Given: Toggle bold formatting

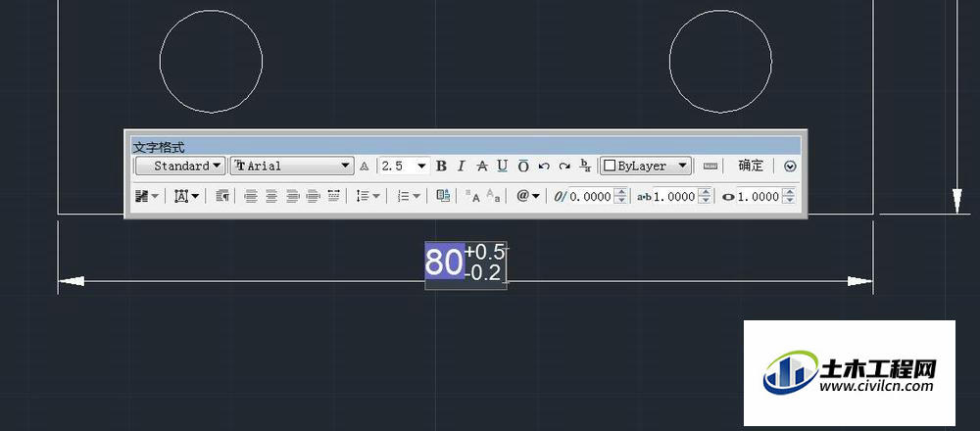Looking at the screenshot, I should click(441, 167).
